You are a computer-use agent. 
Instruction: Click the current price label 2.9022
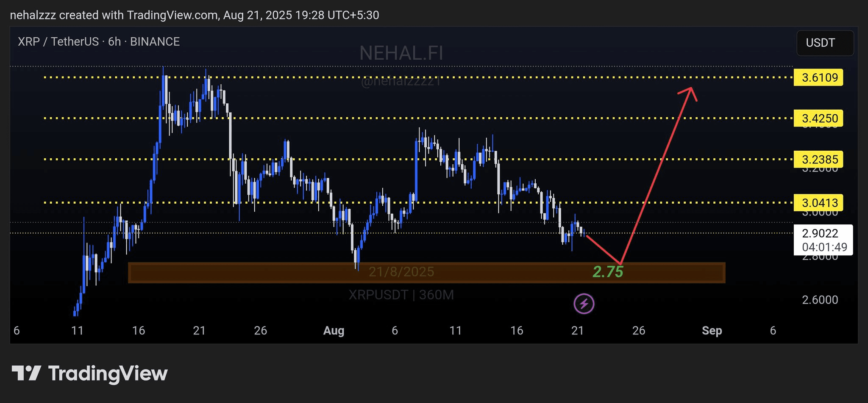tap(820, 233)
